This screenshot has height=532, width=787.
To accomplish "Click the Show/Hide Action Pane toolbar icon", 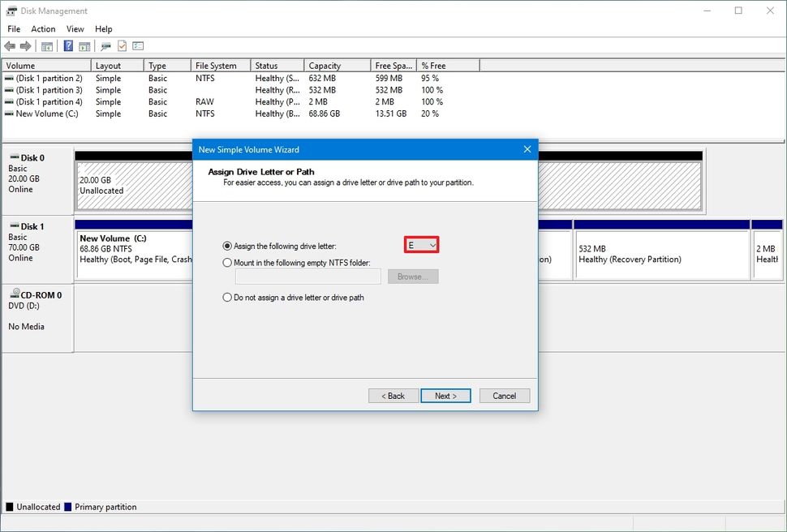I will click(84, 46).
